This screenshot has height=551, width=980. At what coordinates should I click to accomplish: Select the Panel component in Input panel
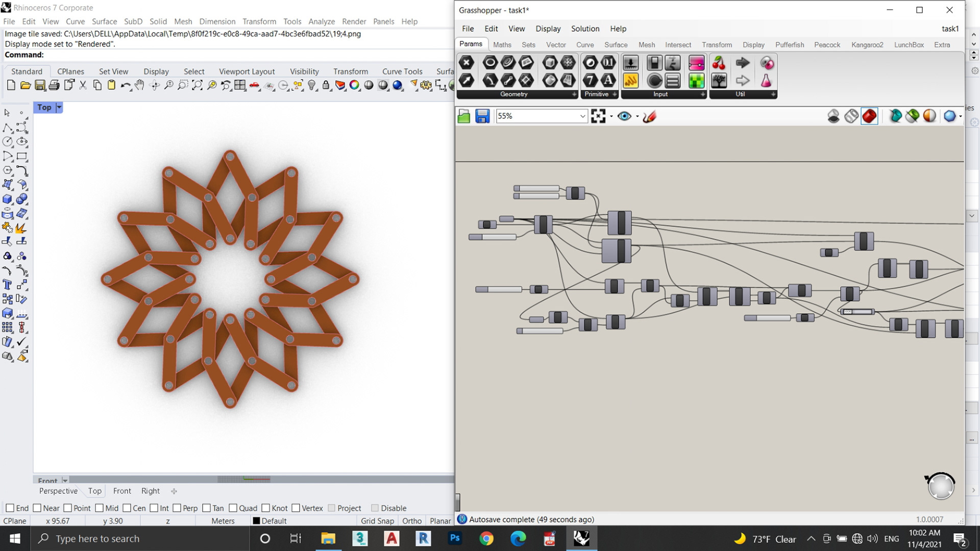coord(673,81)
